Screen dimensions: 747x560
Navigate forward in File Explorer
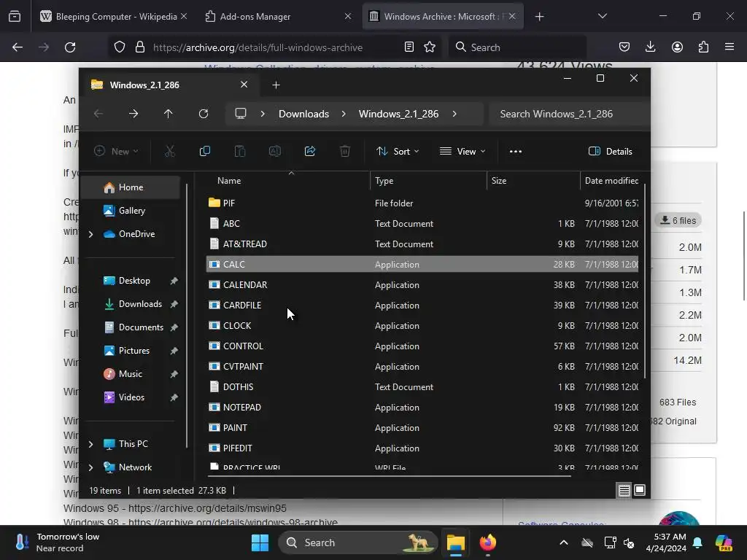(x=133, y=114)
